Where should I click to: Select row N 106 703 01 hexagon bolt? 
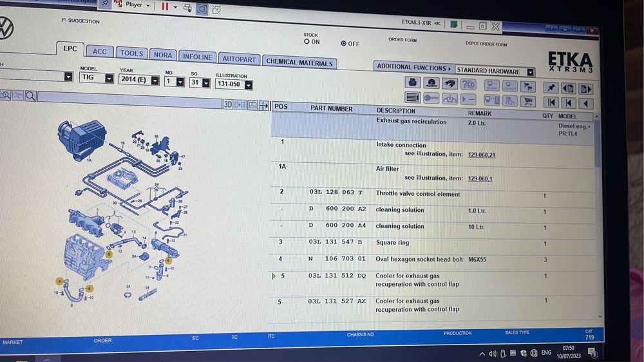pyautogui.click(x=433, y=260)
